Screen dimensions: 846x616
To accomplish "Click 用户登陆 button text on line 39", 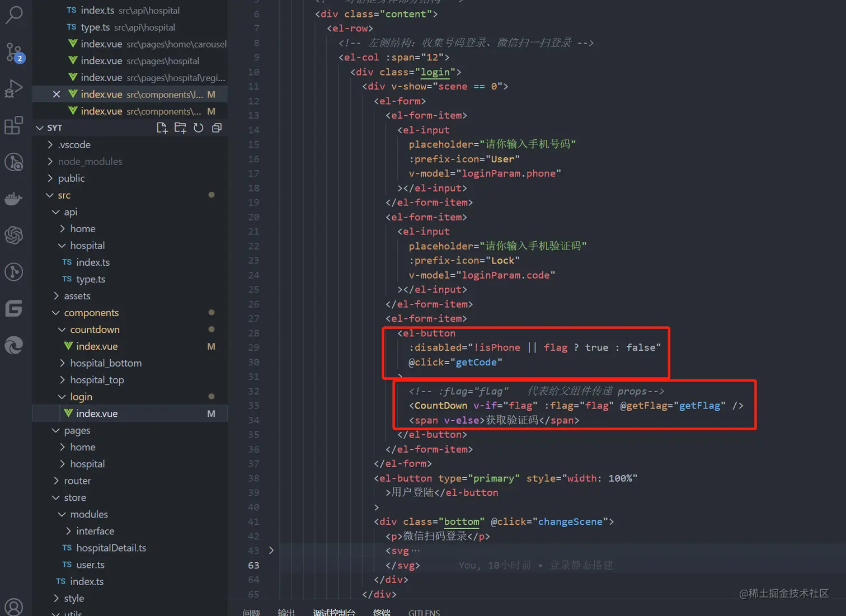I will coord(412,492).
